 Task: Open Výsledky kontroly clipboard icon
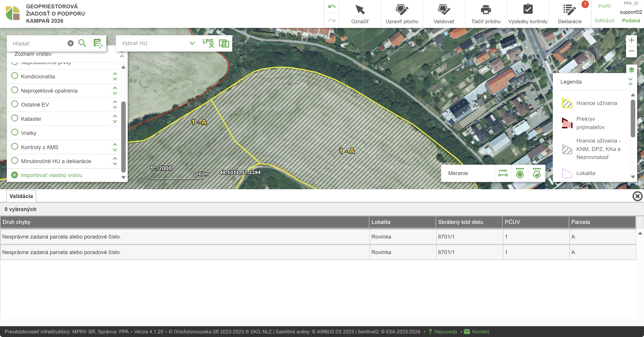tap(528, 10)
